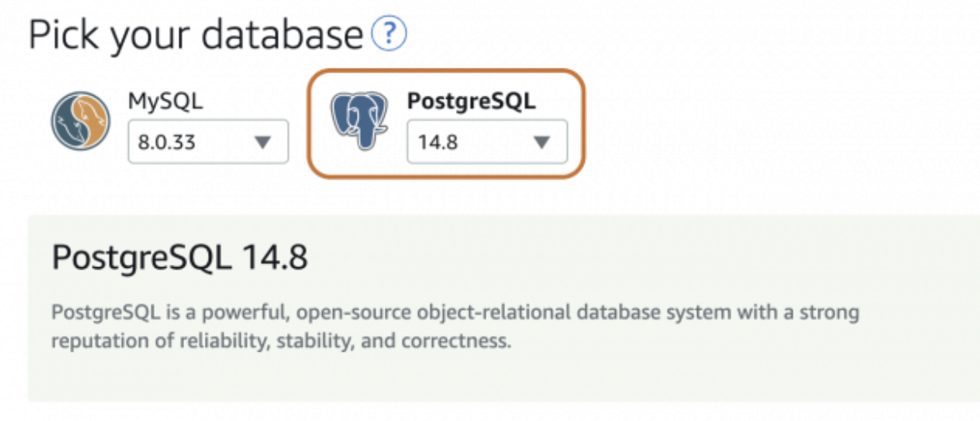Image resolution: width=980 pixels, height=421 pixels.
Task: Click the PostgreSQL elephant logo
Action: click(x=359, y=121)
